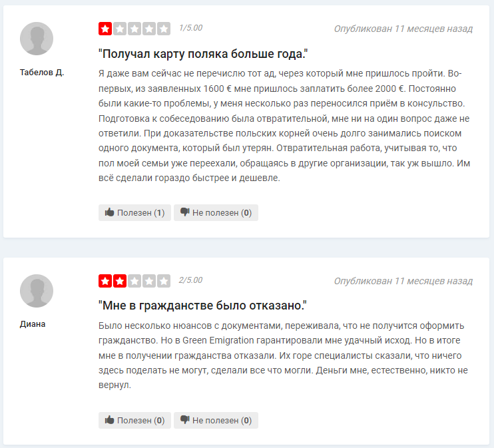
Task: Click the first red star in Табелов's rating
Action: [105, 29]
